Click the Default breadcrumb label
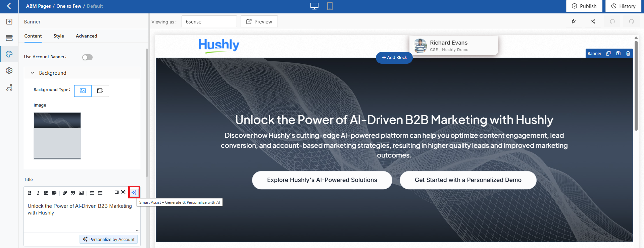The height and width of the screenshot is (248, 644). click(x=95, y=6)
